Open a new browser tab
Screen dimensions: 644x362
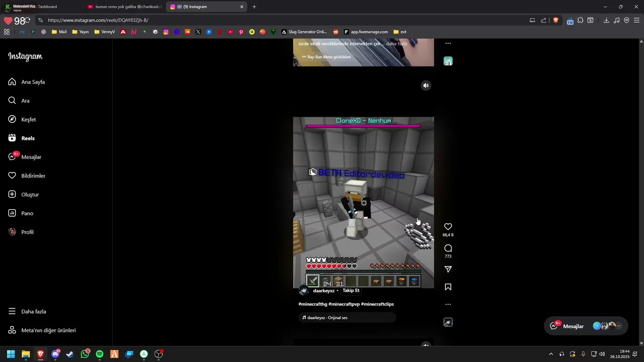pyautogui.click(x=254, y=7)
